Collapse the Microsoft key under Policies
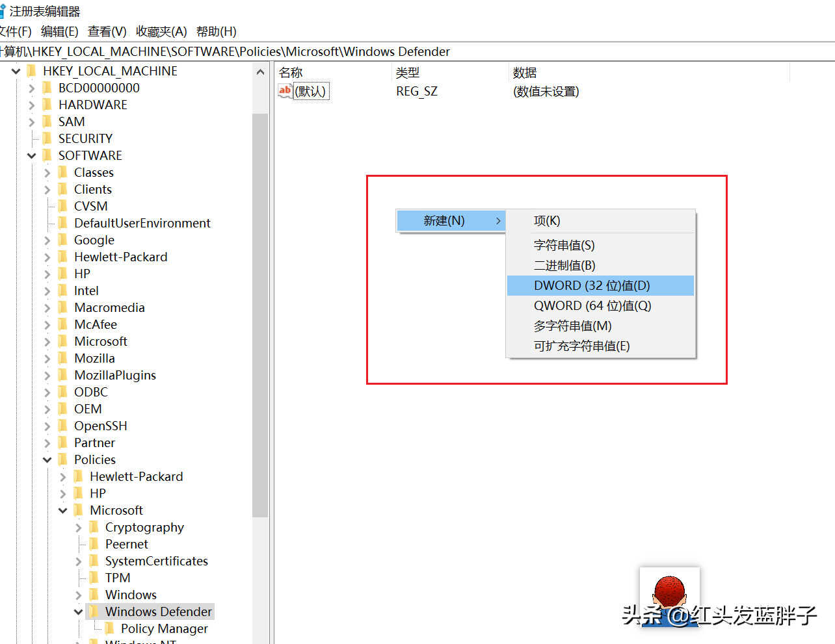This screenshot has width=835, height=644. click(62, 510)
